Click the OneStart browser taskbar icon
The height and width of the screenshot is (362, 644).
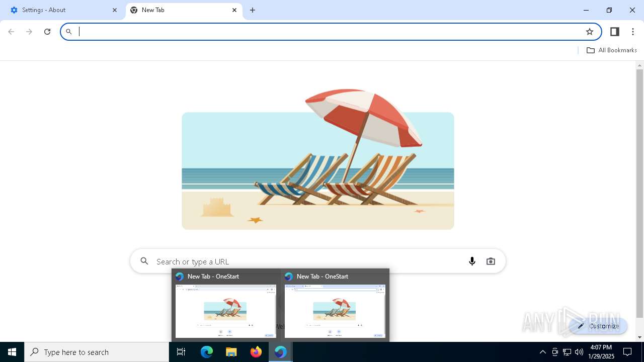(281, 352)
